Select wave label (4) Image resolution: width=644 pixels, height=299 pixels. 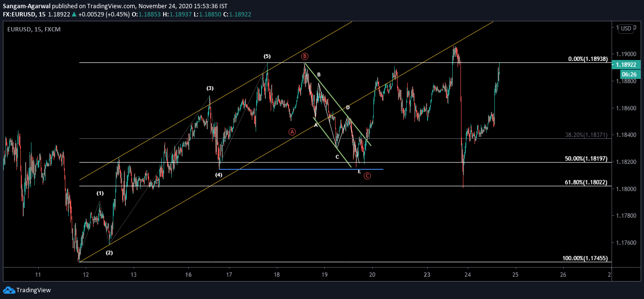click(x=219, y=175)
